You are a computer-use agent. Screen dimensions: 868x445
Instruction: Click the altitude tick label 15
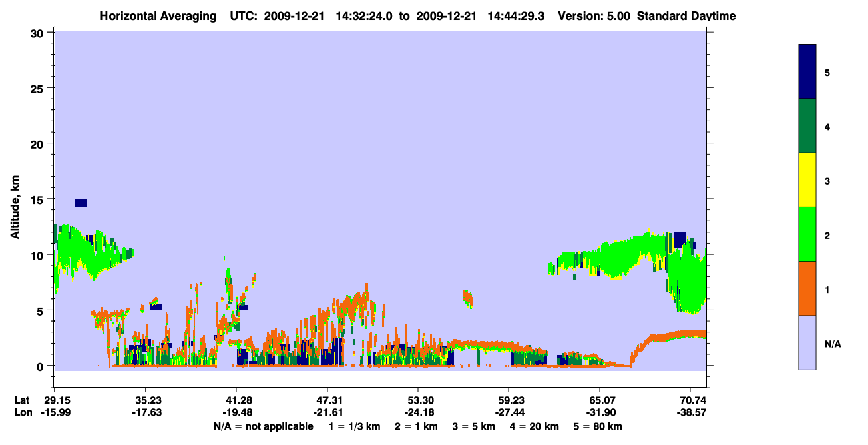[x=39, y=199]
